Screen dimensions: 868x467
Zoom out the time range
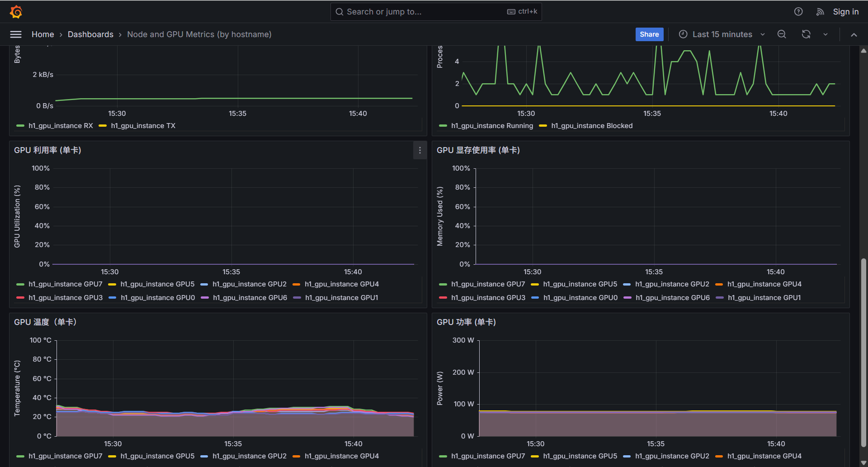tap(782, 34)
